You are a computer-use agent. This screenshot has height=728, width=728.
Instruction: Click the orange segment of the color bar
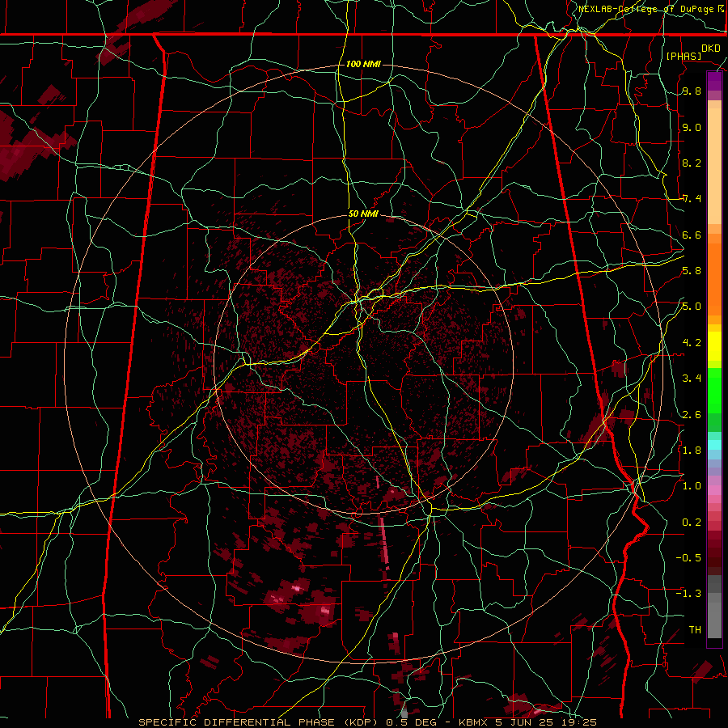pyautogui.click(x=714, y=277)
